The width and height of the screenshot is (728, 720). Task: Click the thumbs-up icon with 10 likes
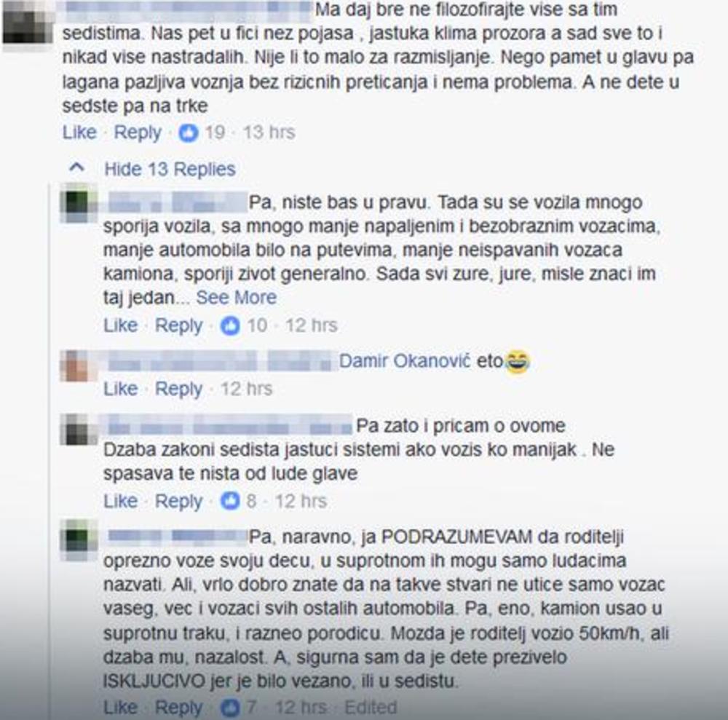coord(230,325)
